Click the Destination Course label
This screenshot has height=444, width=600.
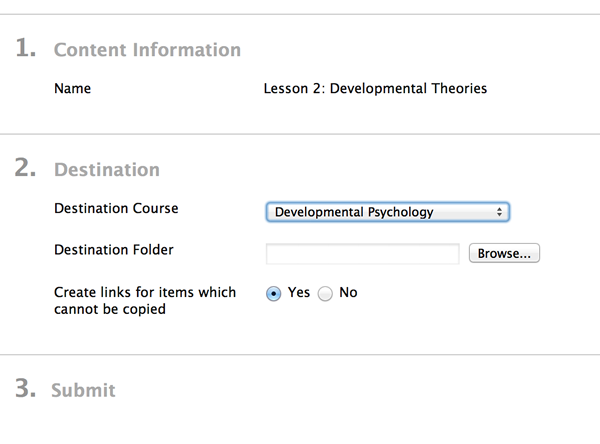[x=116, y=208]
